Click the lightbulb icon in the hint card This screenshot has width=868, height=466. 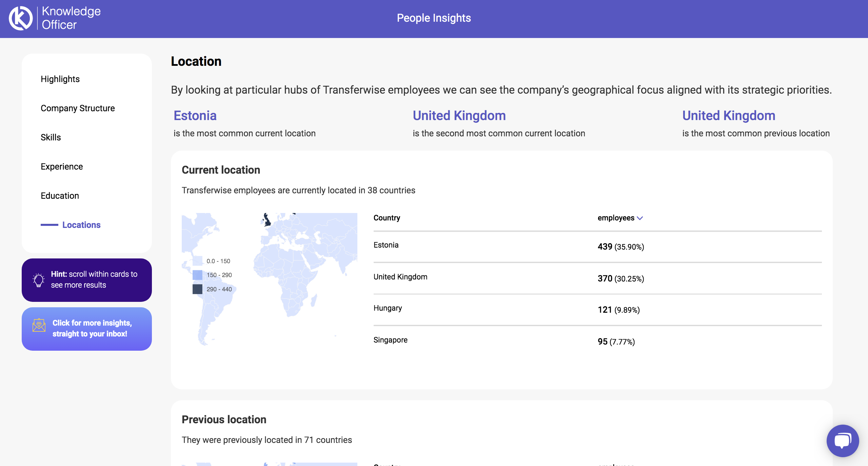38,280
